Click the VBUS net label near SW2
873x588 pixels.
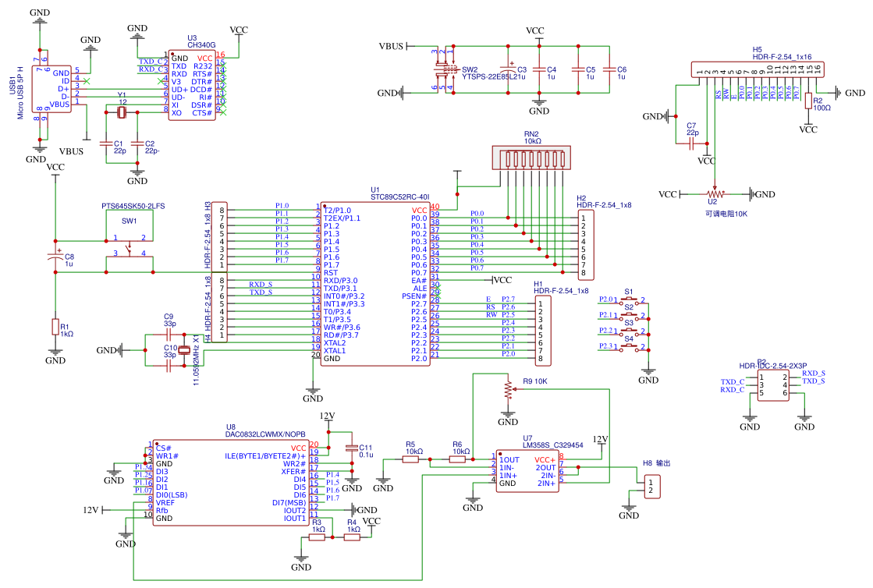pos(391,46)
